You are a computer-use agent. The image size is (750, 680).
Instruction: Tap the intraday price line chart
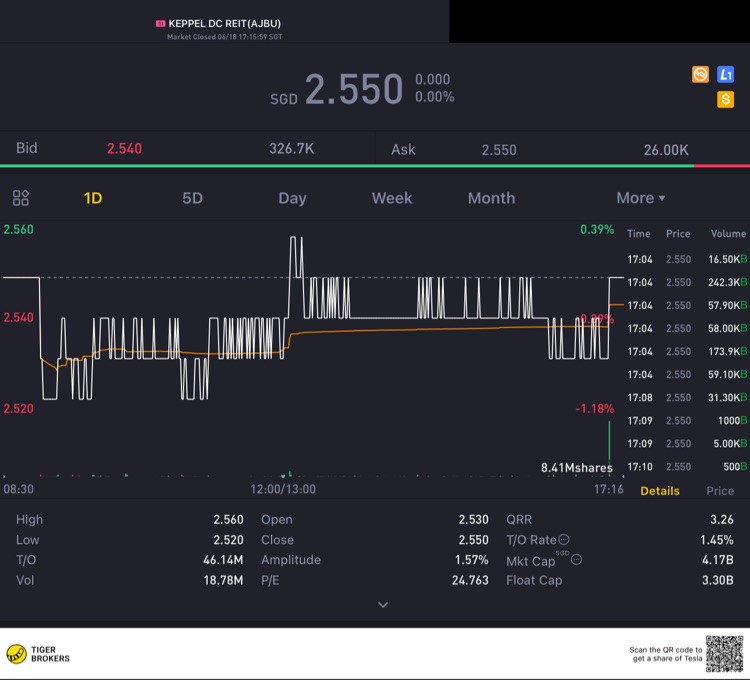pyautogui.click(x=313, y=318)
